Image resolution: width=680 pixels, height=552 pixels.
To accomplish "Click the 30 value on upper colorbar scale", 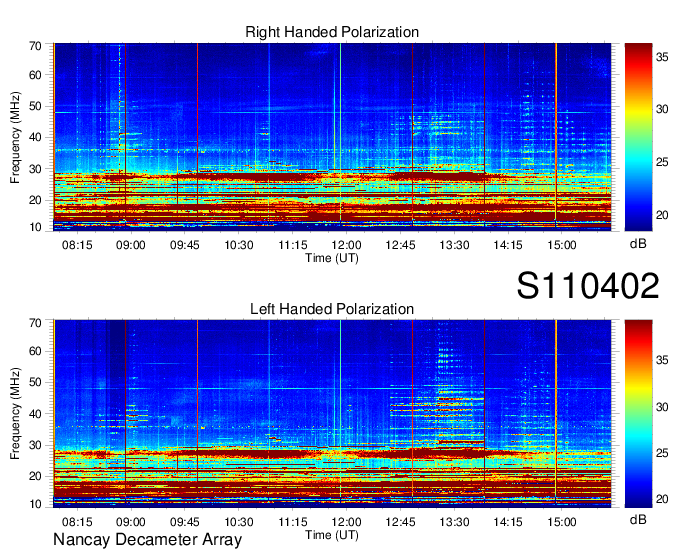I will click(662, 109).
